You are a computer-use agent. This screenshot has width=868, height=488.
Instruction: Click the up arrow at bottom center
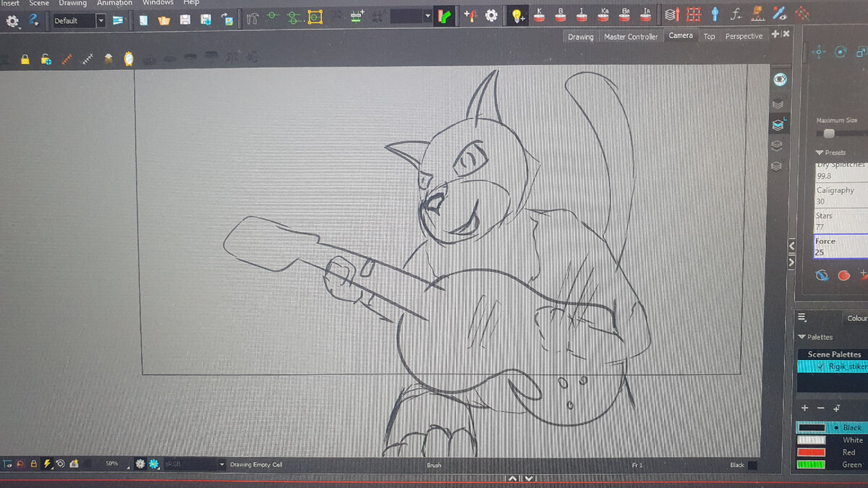click(513, 479)
